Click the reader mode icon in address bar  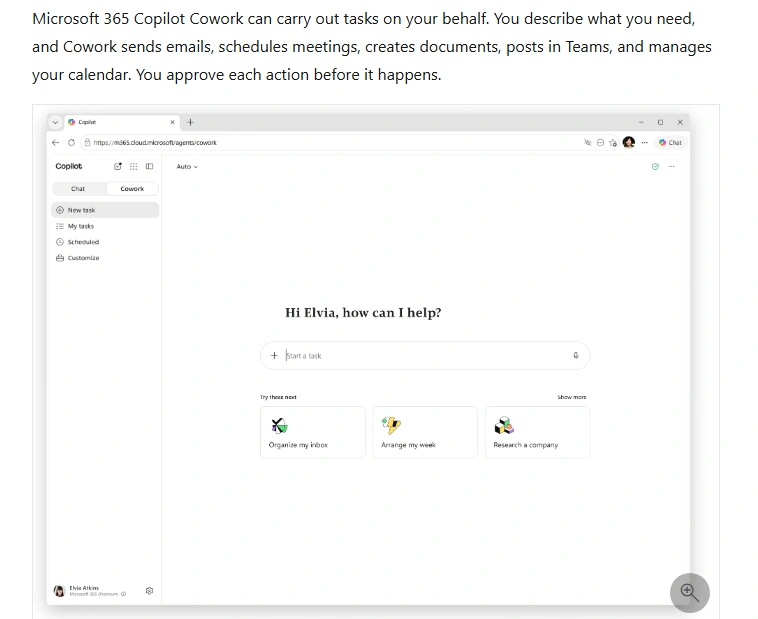(x=600, y=143)
